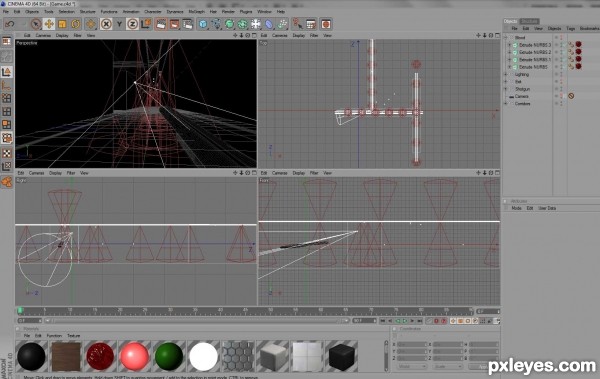Open the User Data menu in Attributes
This screenshot has width=600, height=379.
coord(547,208)
